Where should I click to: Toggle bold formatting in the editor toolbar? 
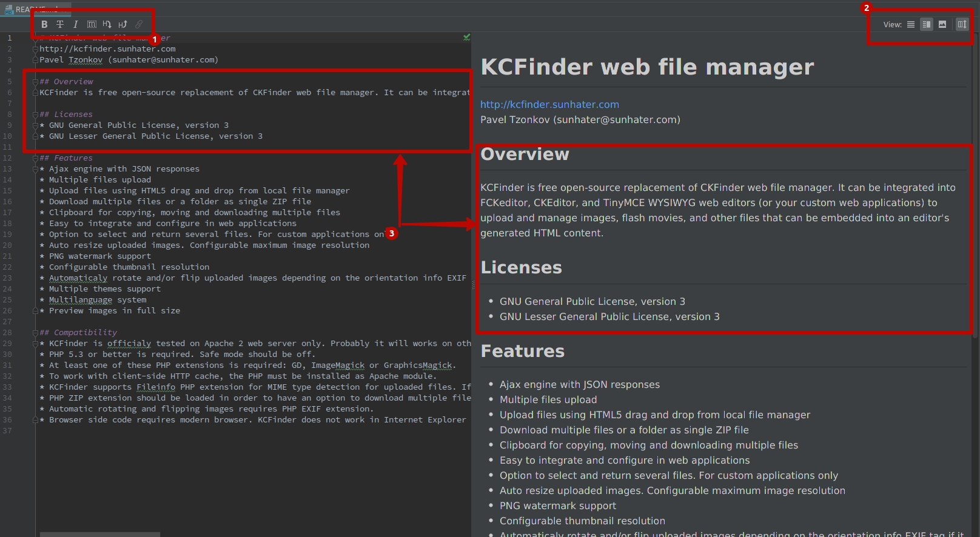44,24
